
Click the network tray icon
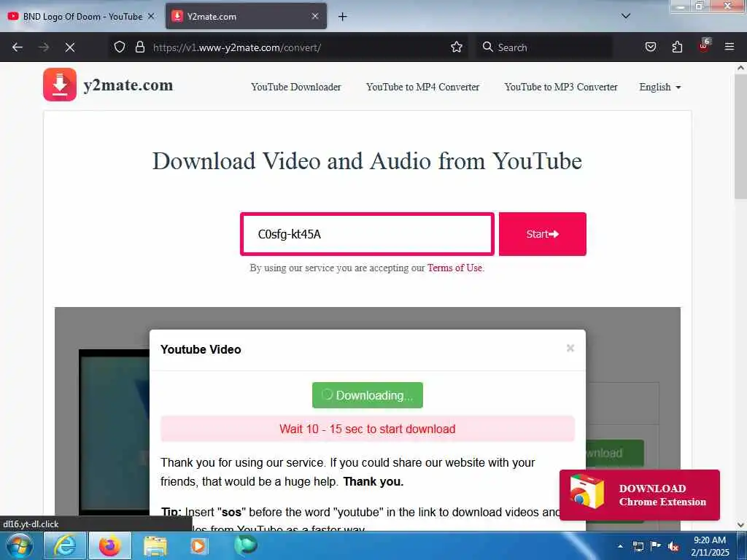[x=638, y=546]
